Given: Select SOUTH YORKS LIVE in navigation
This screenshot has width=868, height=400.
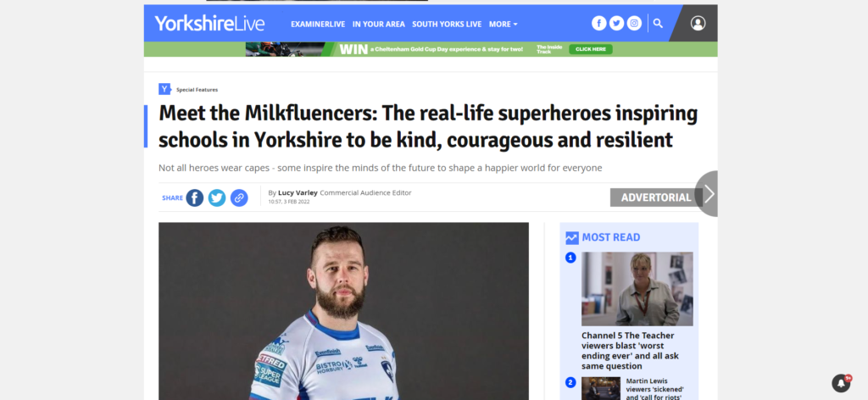Looking at the screenshot, I should [447, 25].
